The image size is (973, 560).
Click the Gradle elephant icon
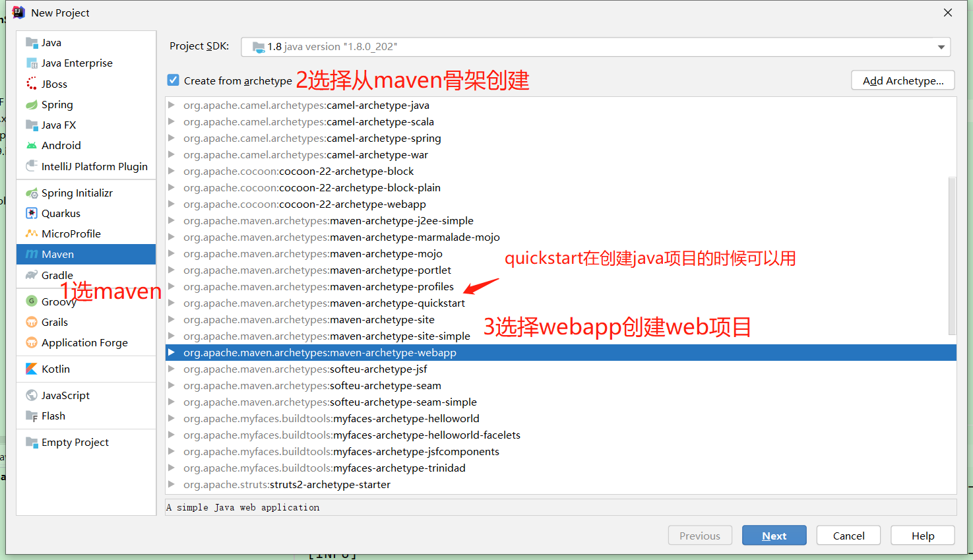[32, 275]
